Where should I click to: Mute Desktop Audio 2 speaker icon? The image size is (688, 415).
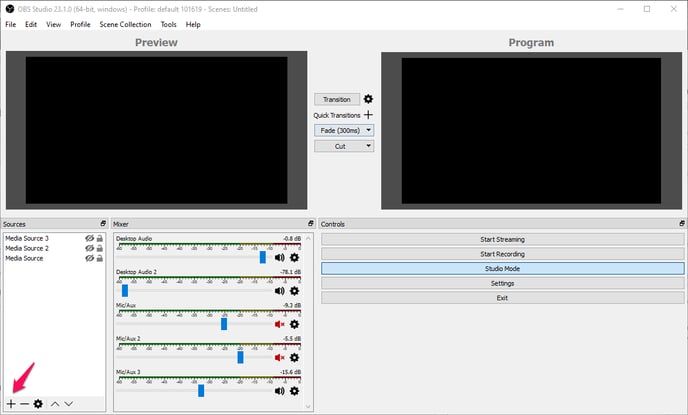tap(280, 290)
